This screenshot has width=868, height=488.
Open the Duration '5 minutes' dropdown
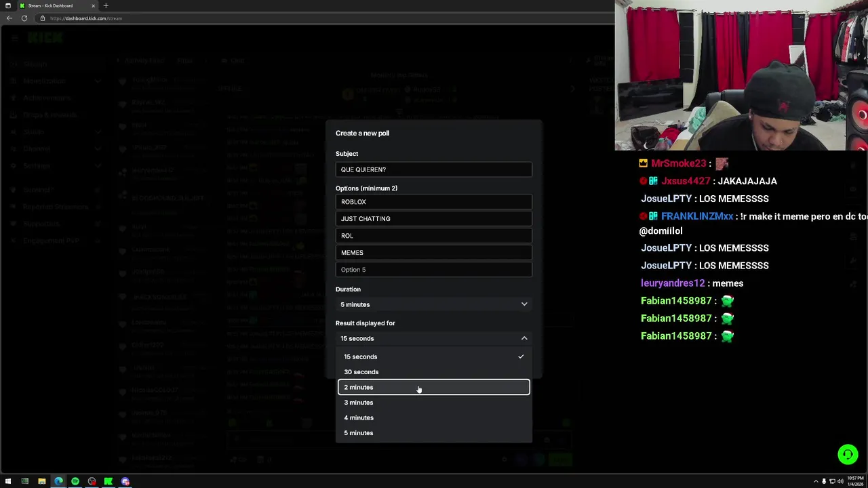434,304
